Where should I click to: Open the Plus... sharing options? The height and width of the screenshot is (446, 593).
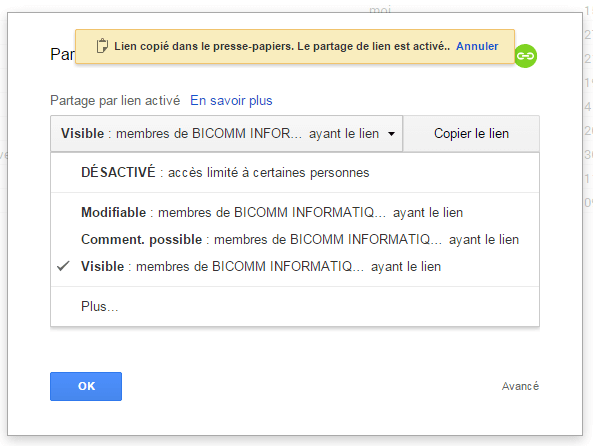[x=295, y=306]
